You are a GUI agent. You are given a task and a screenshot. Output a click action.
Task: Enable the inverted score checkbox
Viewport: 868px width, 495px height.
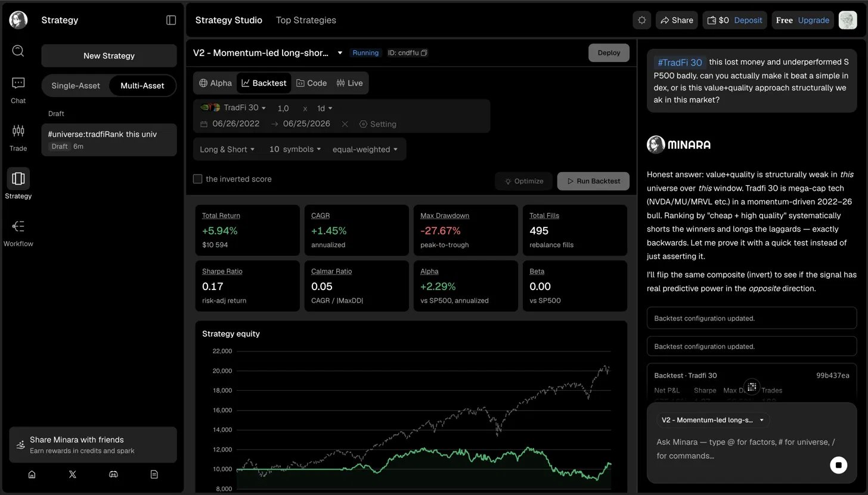tap(197, 179)
